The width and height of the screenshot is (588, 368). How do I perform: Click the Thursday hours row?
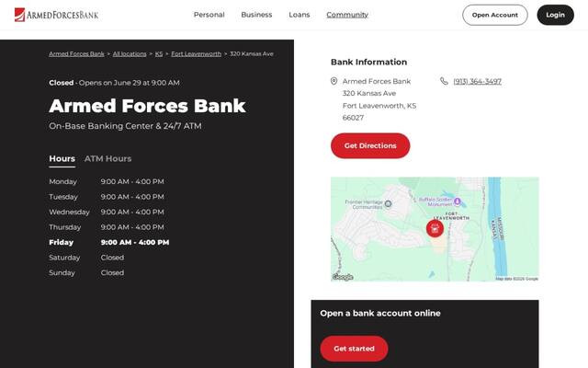click(107, 227)
